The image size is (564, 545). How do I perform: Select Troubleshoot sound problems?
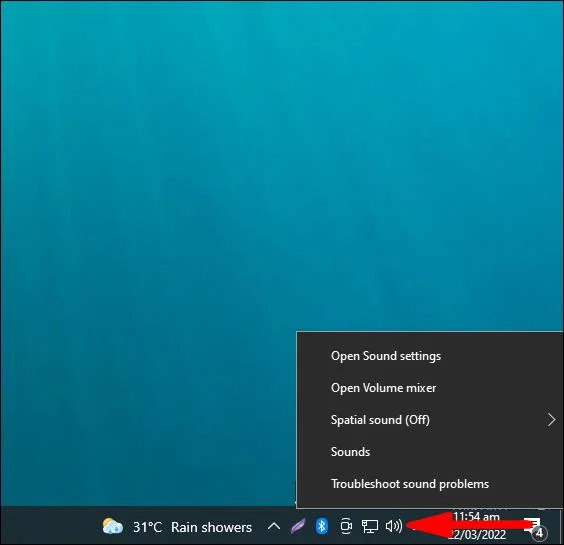coord(429,484)
